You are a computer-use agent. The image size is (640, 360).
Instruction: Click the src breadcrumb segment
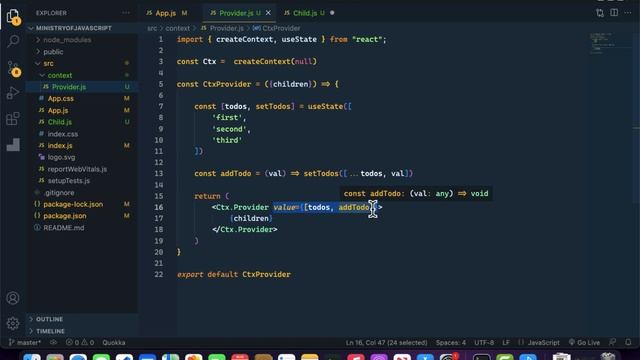152,28
